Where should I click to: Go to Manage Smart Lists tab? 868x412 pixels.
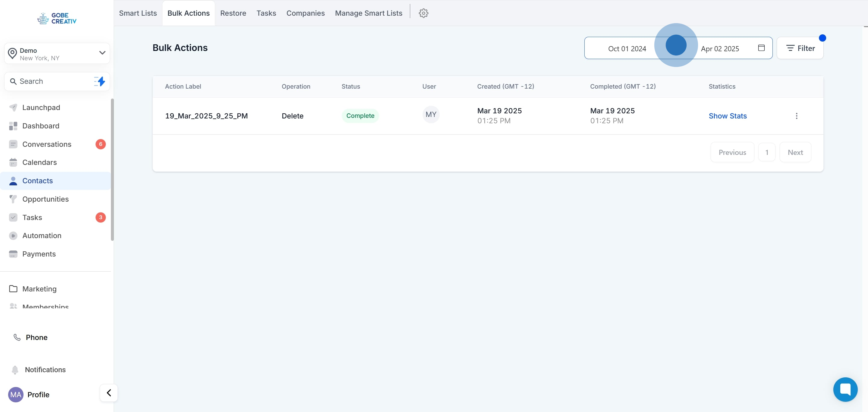click(368, 13)
